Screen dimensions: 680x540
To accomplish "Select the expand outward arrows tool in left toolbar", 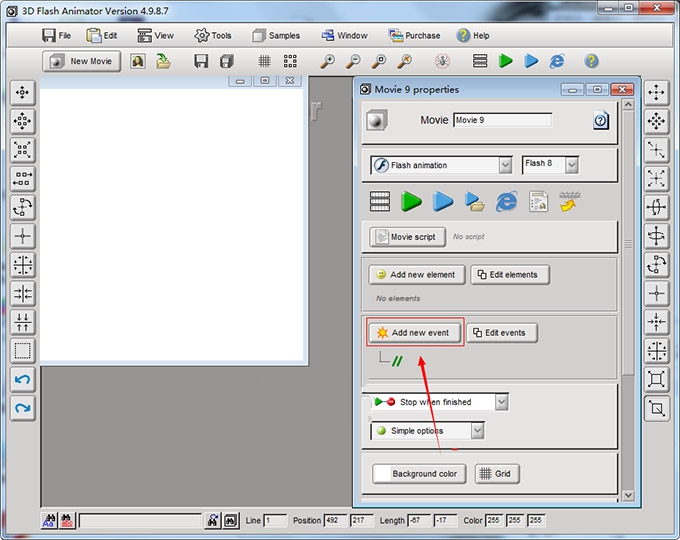I will point(23,150).
